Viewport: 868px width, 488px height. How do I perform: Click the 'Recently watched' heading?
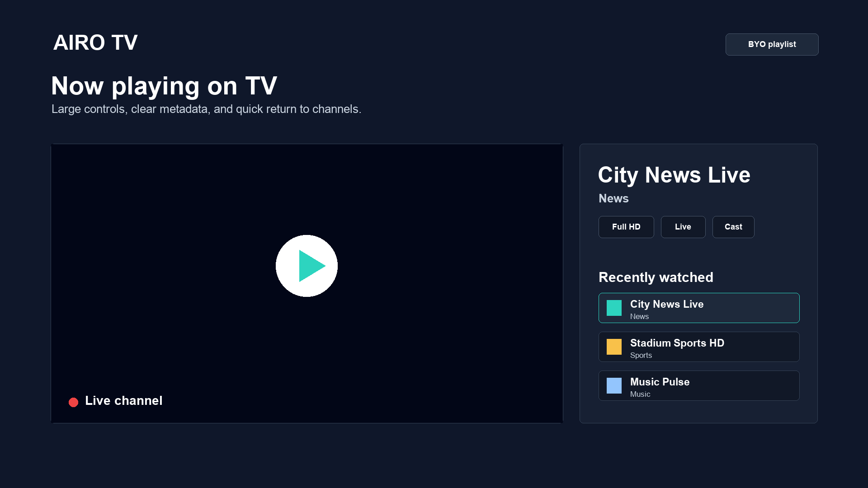(656, 277)
